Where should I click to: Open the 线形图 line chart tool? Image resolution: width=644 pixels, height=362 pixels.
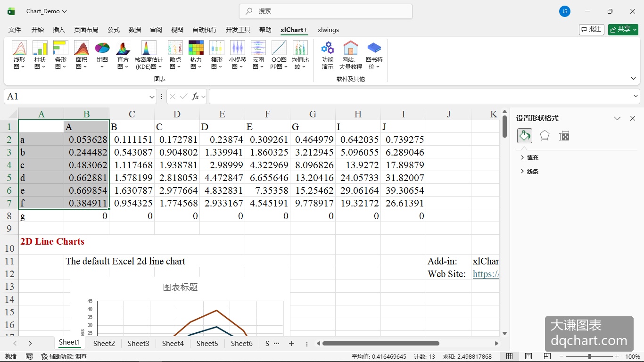19,55
